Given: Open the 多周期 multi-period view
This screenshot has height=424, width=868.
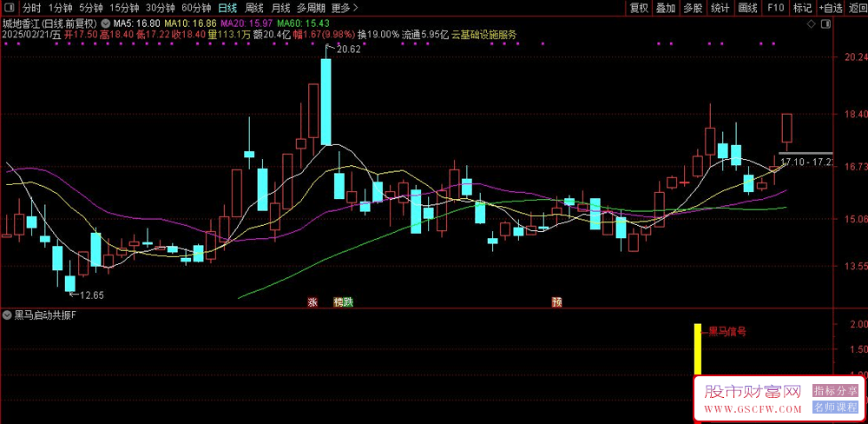Looking at the screenshot, I should pyautogui.click(x=311, y=8).
